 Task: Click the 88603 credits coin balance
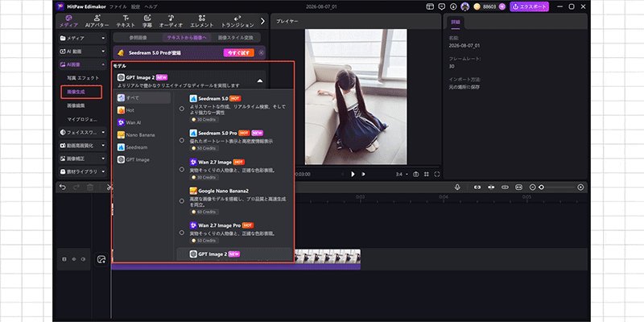485,6
